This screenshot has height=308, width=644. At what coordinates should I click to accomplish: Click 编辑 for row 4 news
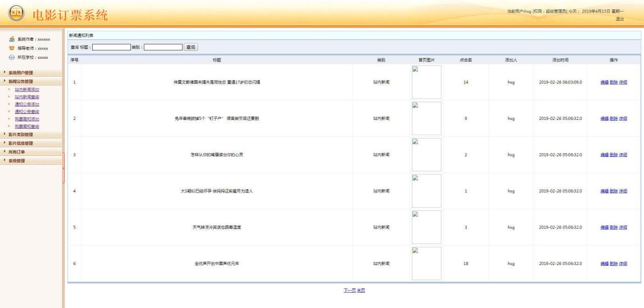point(604,191)
